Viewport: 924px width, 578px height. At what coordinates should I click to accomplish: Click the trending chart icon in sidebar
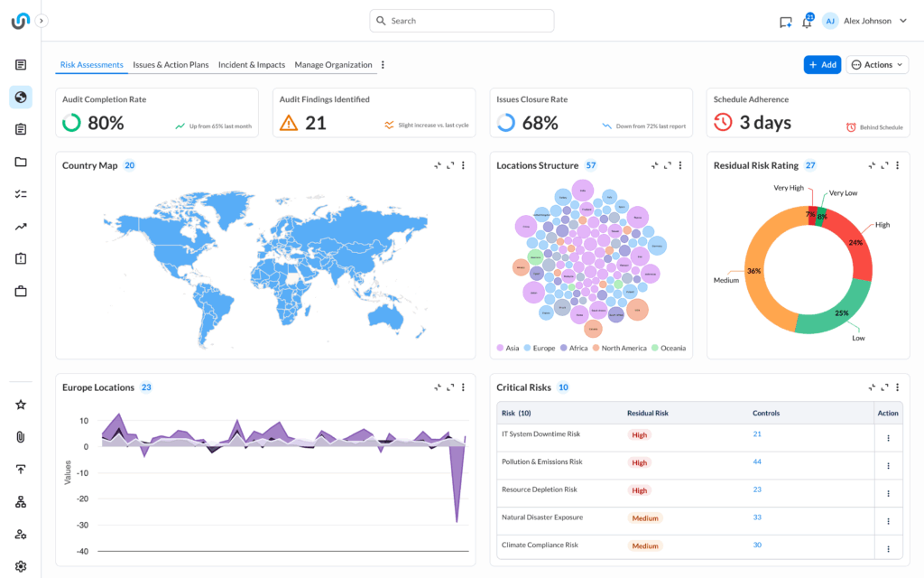[21, 227]
